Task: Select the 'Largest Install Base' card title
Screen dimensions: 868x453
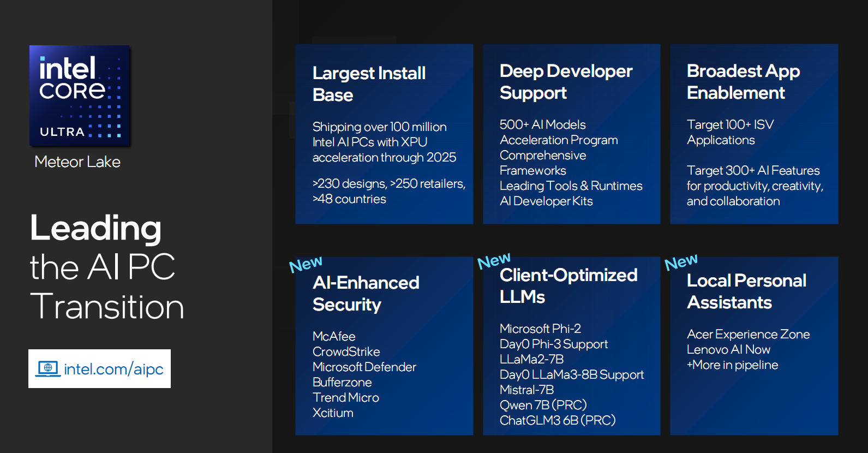Action: 369,84
